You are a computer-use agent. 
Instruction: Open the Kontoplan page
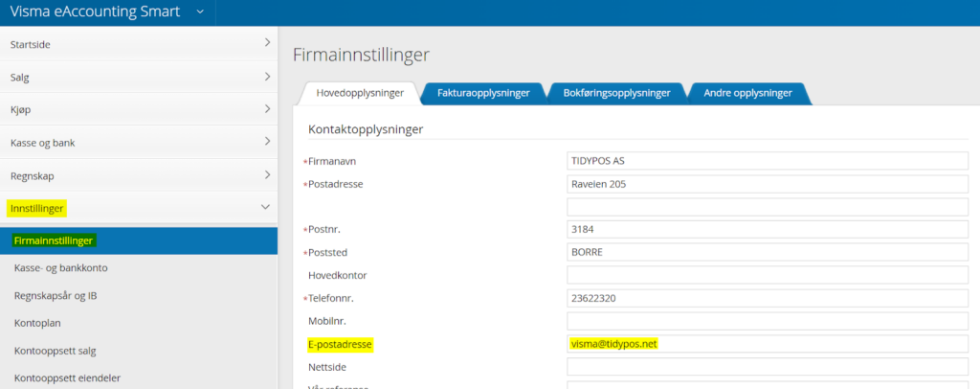[x=36, y=324]
